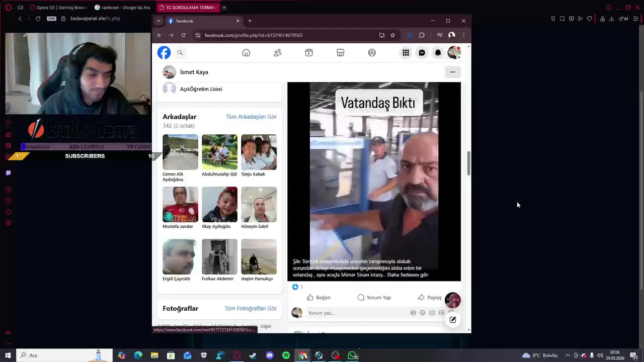The height and width of the screenshot is (362, 644).
Task: Close the Facebook Chrome tab
Action: point(238,21)
